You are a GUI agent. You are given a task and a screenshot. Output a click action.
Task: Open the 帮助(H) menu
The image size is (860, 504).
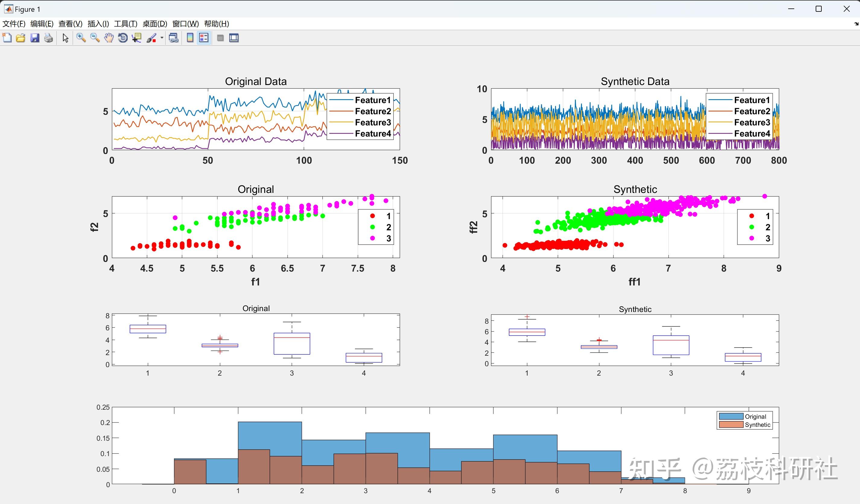coord(216,24)
